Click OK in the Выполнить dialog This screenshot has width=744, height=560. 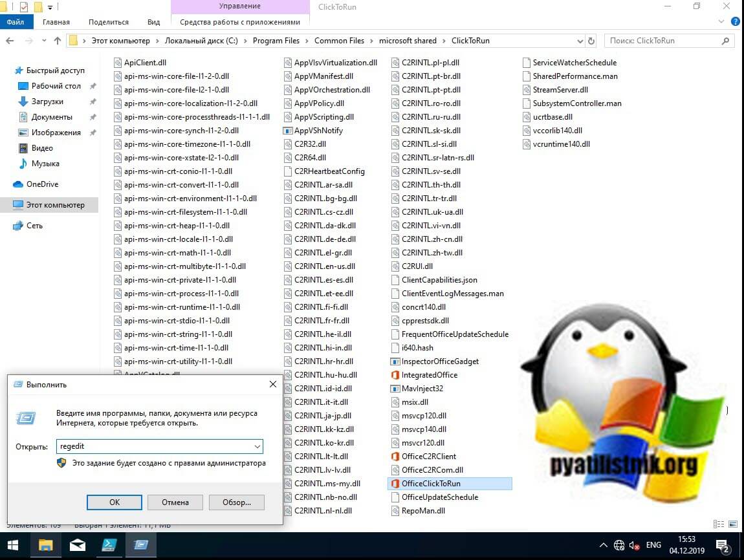pyautogui.click(x=115, y=502)
